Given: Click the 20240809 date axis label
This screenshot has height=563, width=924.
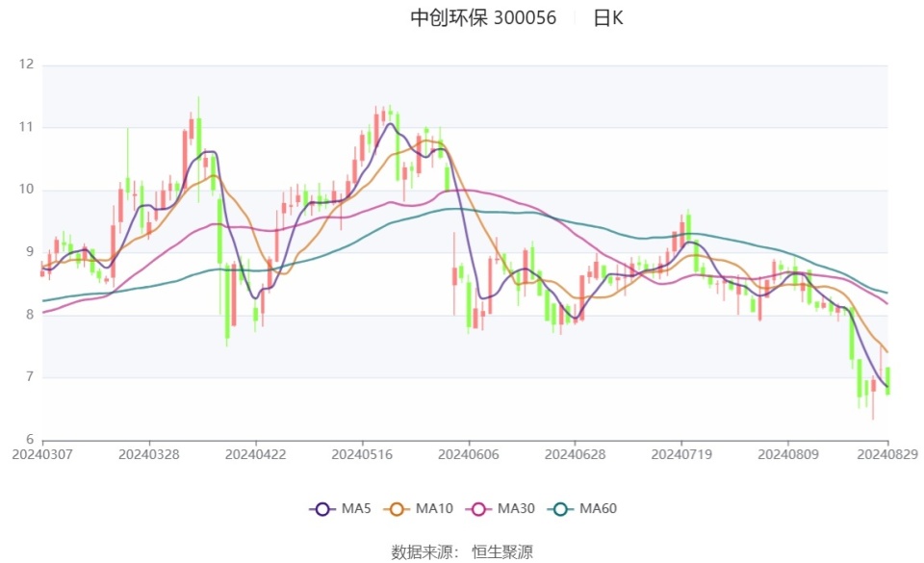Looking at the screenshot, I should [787, 453].
